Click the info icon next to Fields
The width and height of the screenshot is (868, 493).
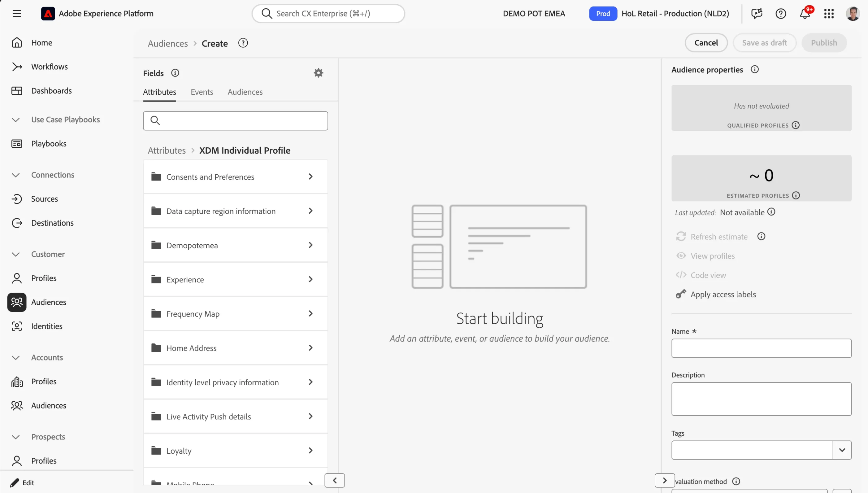coord(175,73)
